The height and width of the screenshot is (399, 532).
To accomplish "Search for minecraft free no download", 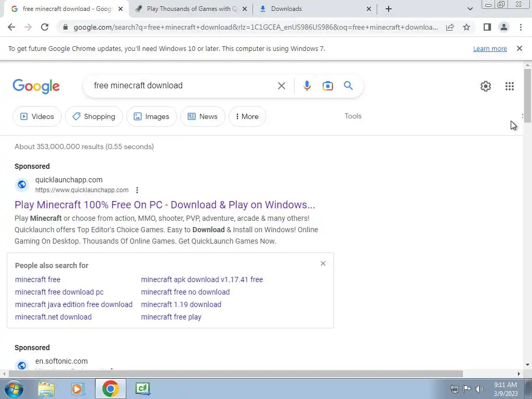I will click(x=185, y=292).
